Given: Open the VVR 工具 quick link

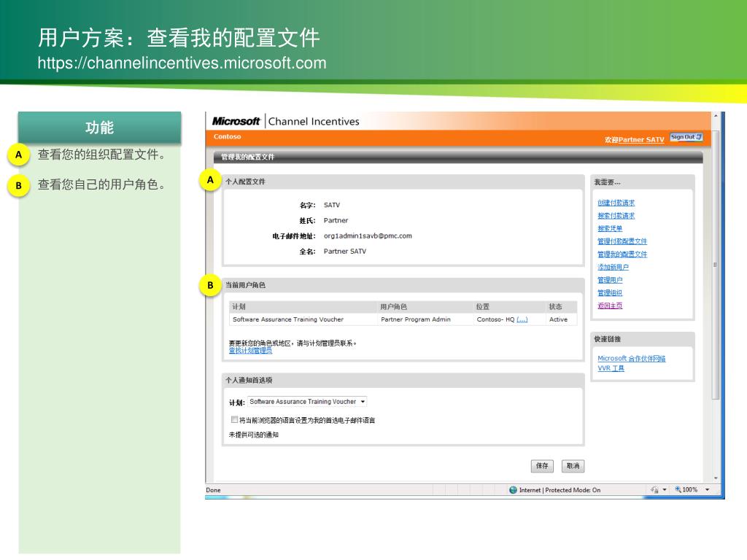Looking at the screenshot, I should pos(611,368).
